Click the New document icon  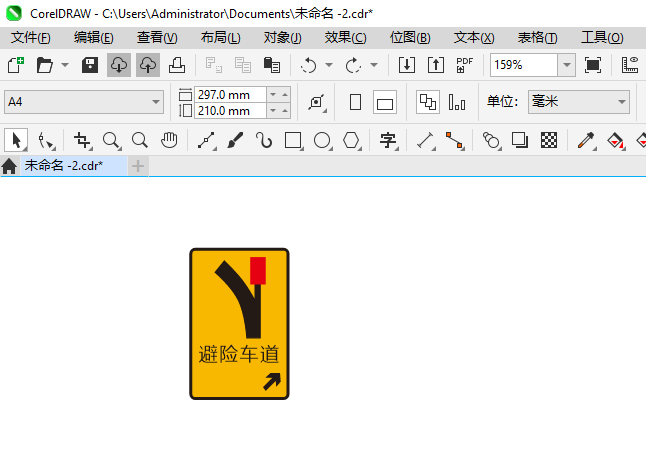tap(16, 65)
